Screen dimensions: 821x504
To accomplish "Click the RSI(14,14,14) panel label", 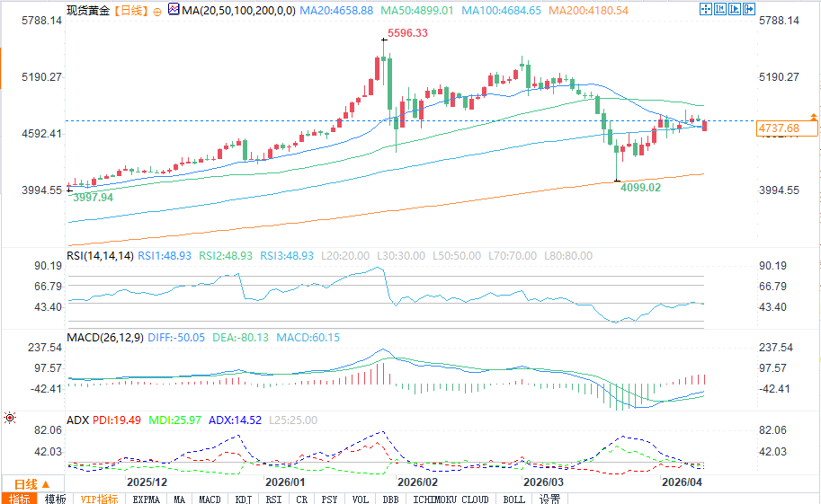I will click(x=100, y=255).
